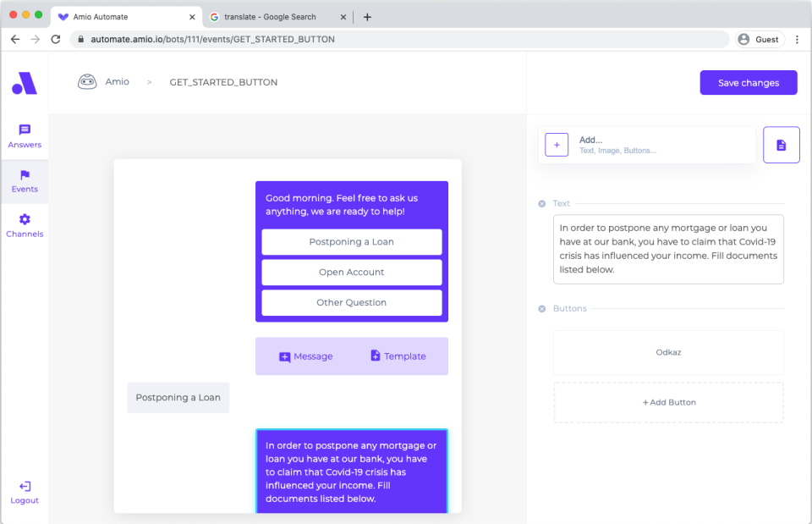Click the Message icon in the chat preview
Viewport: 812px width, 524px height.
tap(284, 356)
